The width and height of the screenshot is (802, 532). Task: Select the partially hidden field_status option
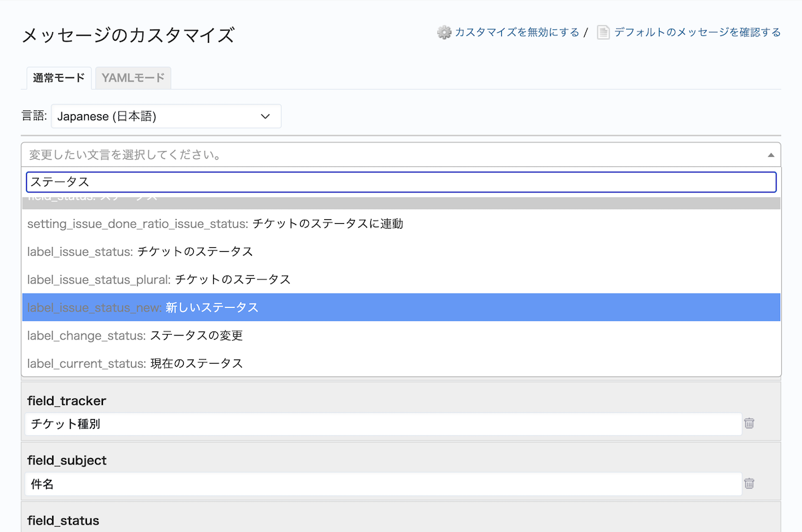401,203
